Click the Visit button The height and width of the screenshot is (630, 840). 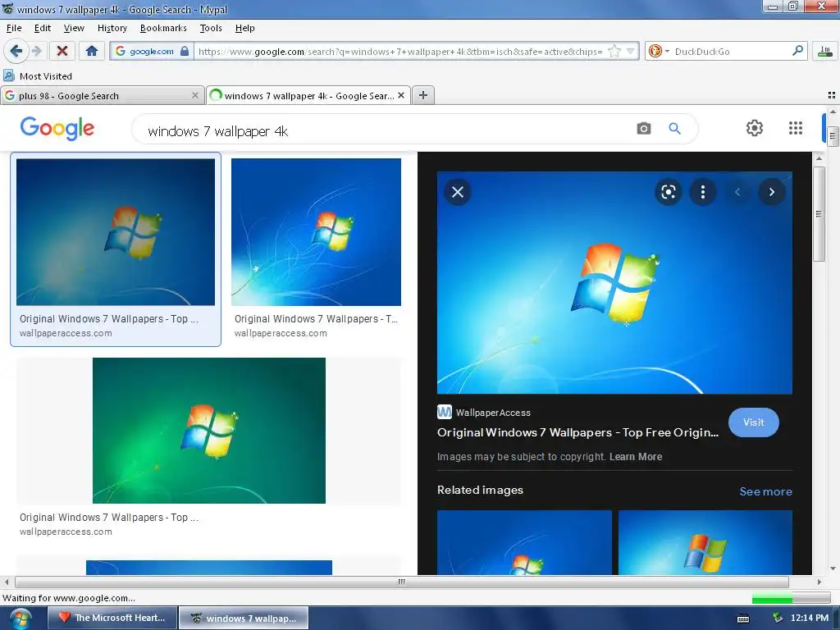(753, 422)
